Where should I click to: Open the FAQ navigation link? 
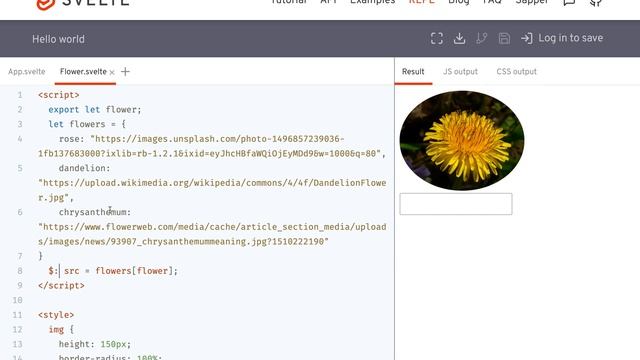[492, 2]
